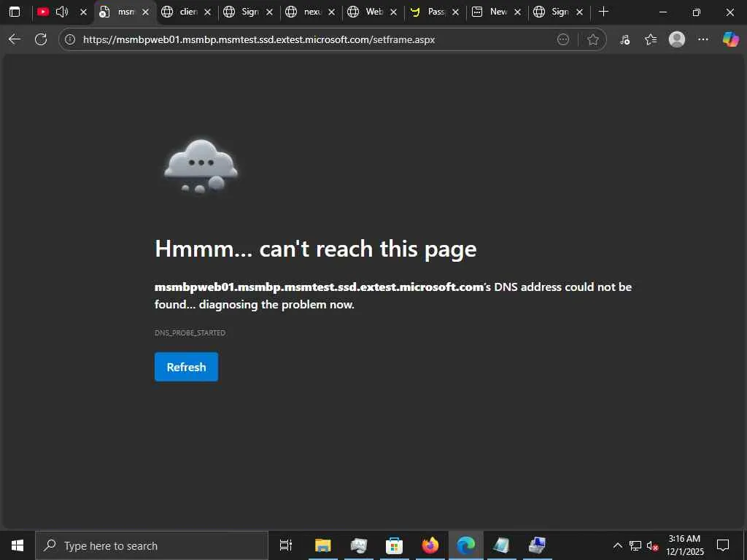The height and width of the screenshot is (560, 747).
Task: Open a new browser tab
Action: click(x=603, y=12)
